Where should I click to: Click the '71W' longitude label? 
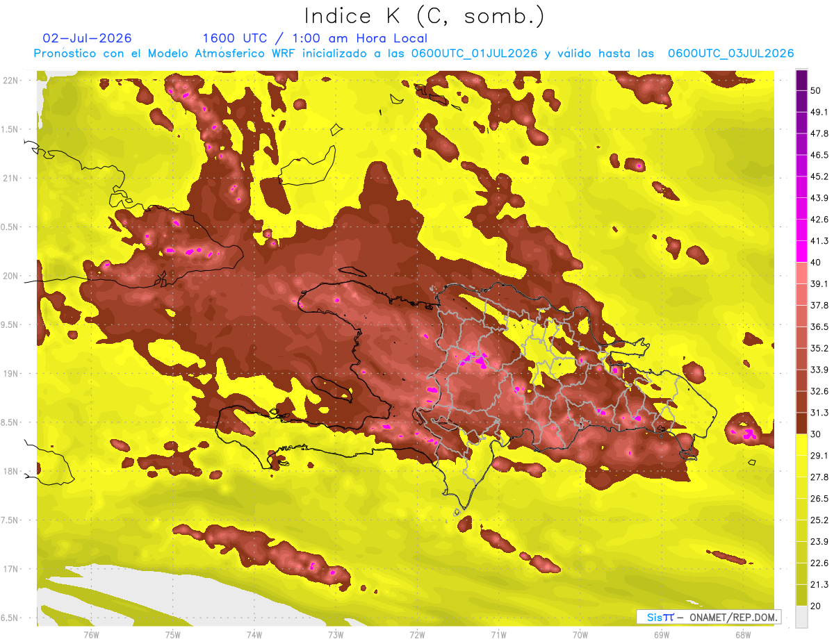coord(498,635)
